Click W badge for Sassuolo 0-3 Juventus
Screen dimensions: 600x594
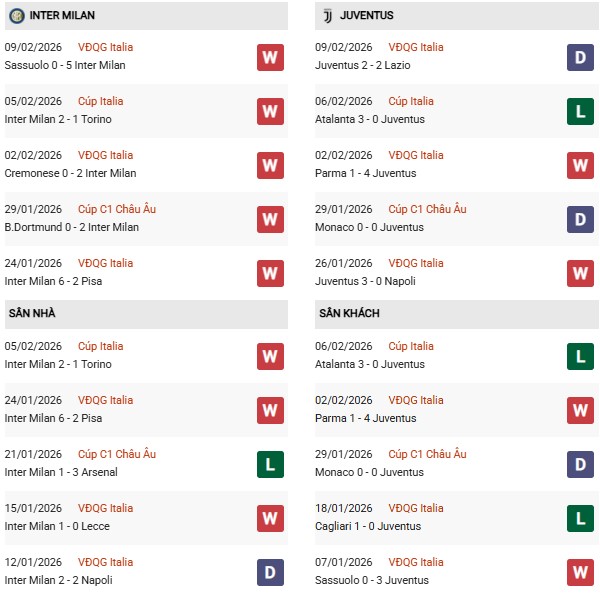click(580, 572)
